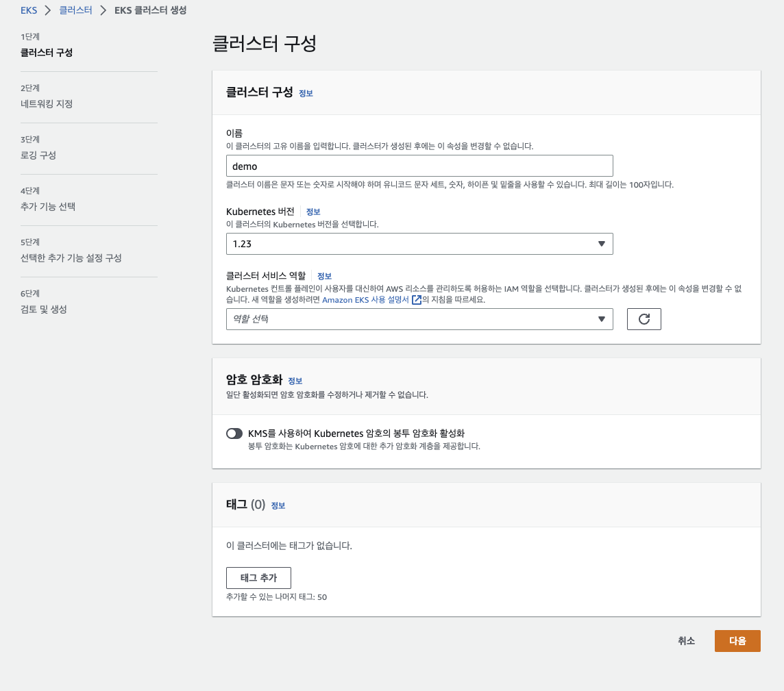Open the external link icon next to Amazon EKS 사용 설명서

[416, 300]
